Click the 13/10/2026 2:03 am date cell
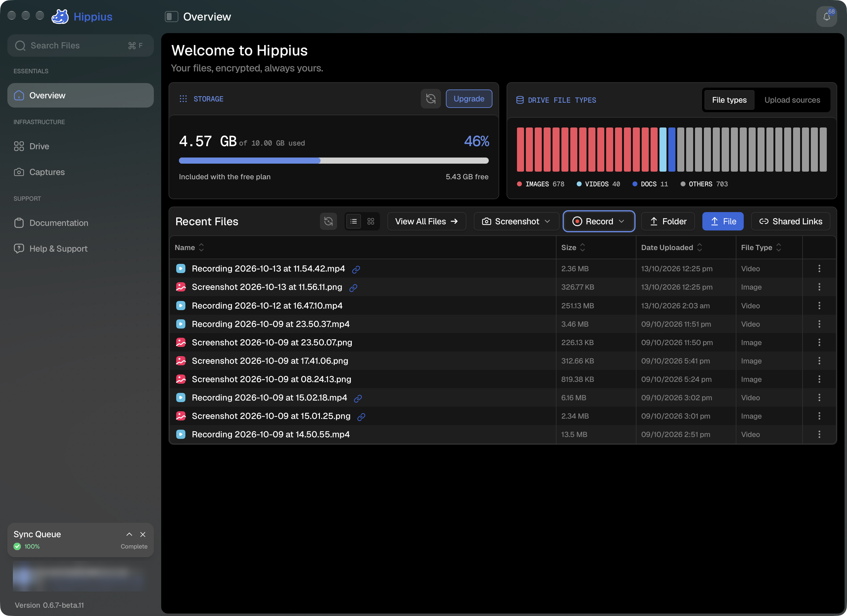 click(x=675, y=306)
